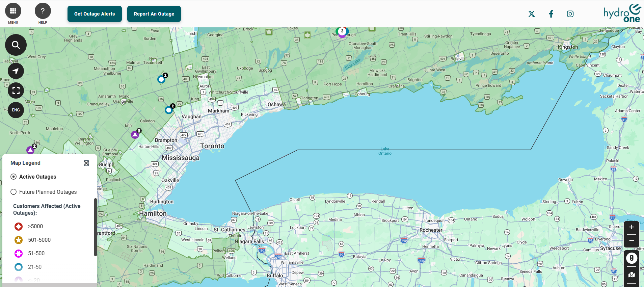Screen dimensions: 644x287
Task: Select blue outage marker northwest of Vaughan
Action: click(169, 110)
